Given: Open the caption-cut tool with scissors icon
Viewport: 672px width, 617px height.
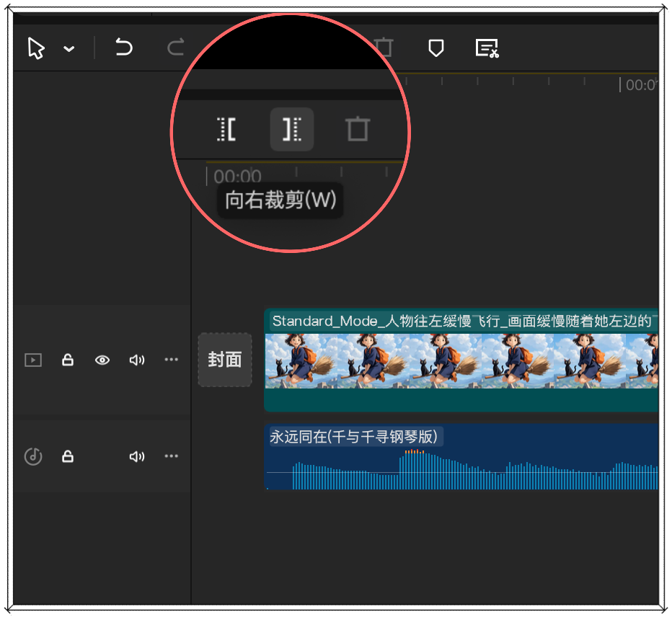Looking at the screenshot, I should [487, 48].
